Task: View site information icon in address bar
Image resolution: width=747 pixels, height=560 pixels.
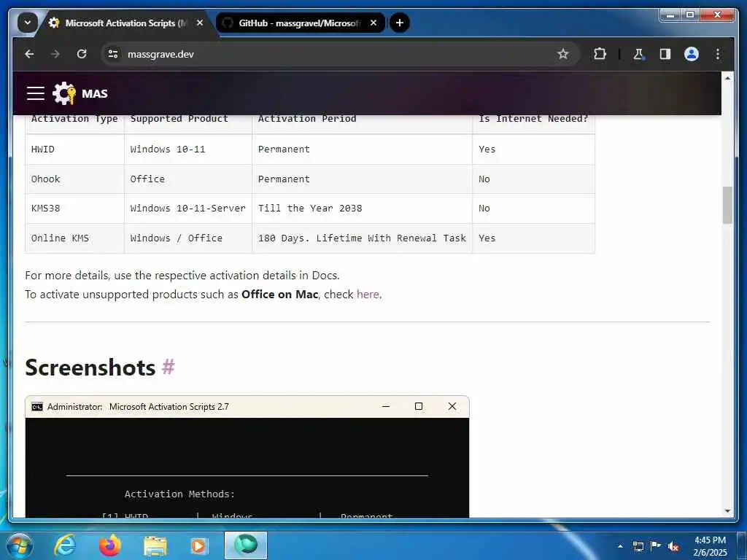Action: pyautogui.click(x=113, y=54)
